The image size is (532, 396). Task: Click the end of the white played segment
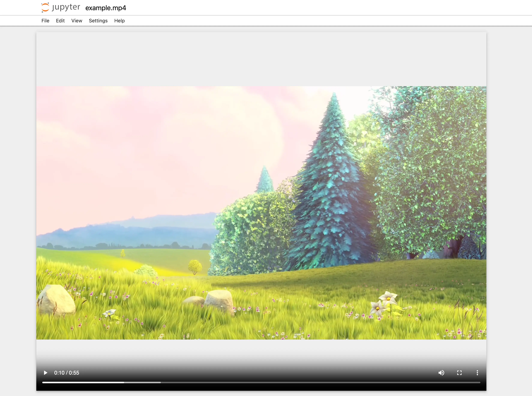click(x=124, y=382)
